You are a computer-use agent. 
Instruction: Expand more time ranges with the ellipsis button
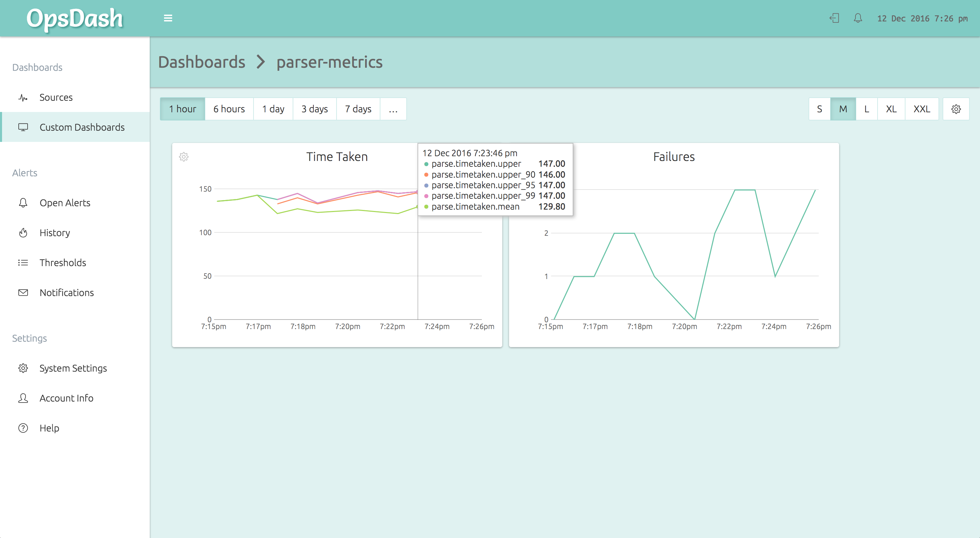pos(393,109)
